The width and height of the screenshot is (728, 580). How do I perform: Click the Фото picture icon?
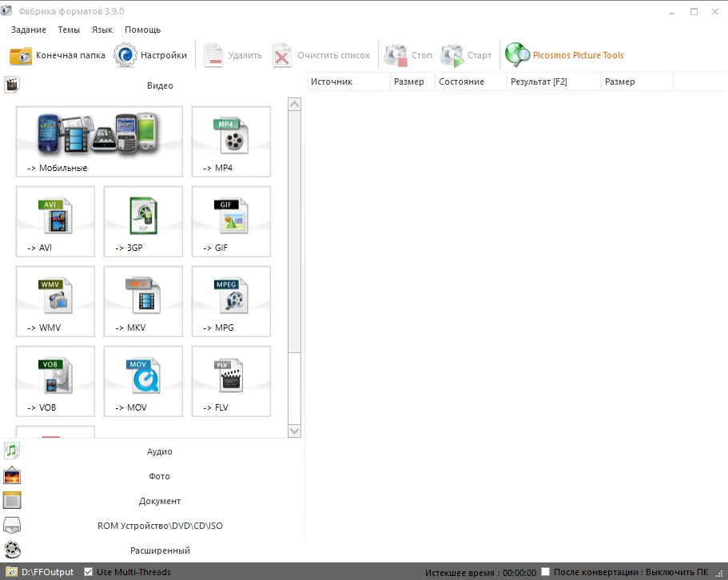(12, 475)
